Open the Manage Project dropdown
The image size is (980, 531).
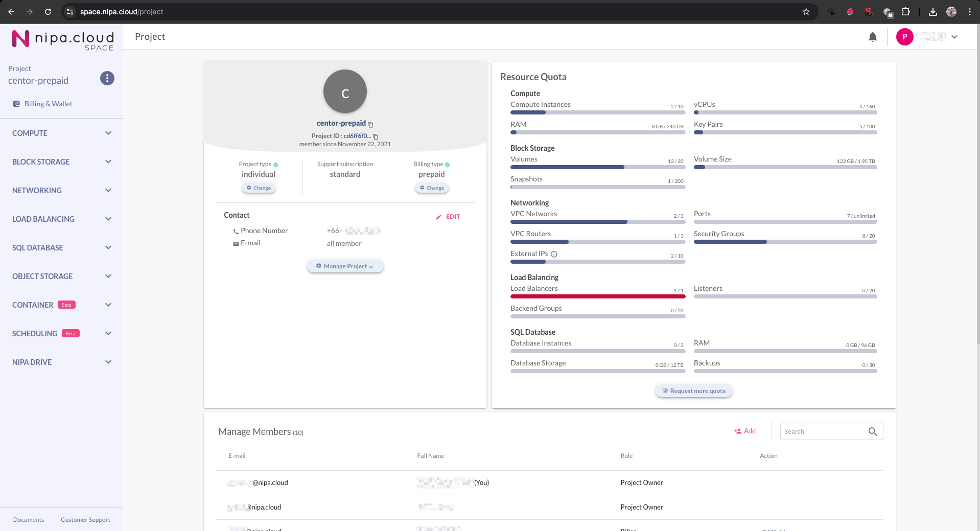[345, 266]
